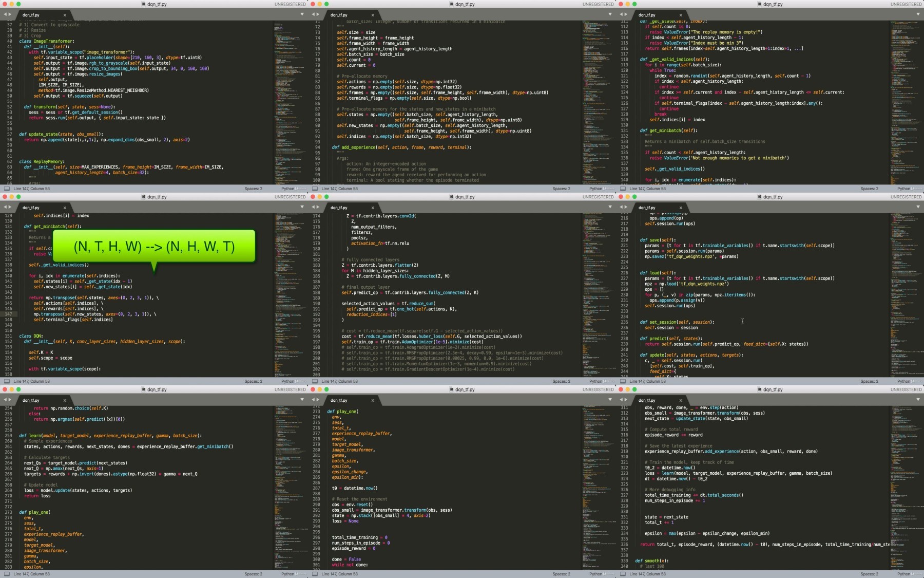The height and width of the screenshot is (578, 924).
Task: Toggle the sidebar icon in the ImageTransformer window's status bar
Action: point(7,189)
